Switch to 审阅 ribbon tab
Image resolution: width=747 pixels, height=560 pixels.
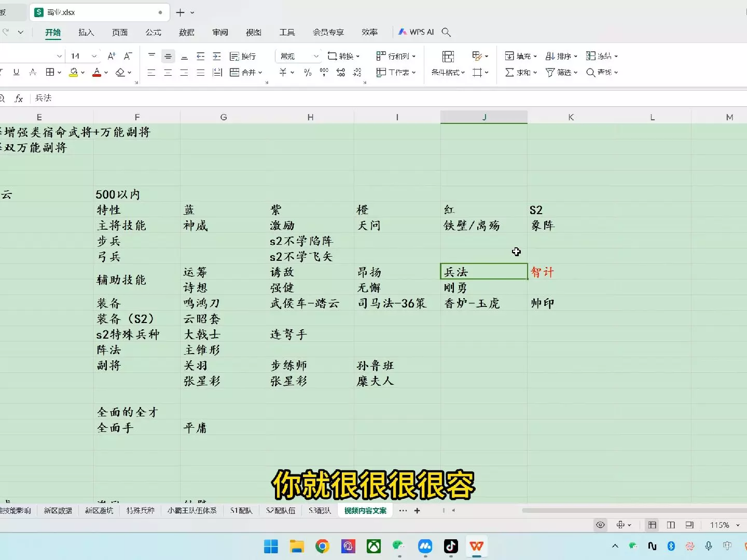point(220,32)
